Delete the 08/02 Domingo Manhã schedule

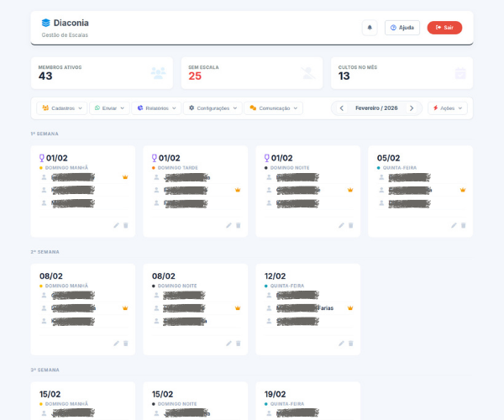pyautogui.click(x=126, y=343)
